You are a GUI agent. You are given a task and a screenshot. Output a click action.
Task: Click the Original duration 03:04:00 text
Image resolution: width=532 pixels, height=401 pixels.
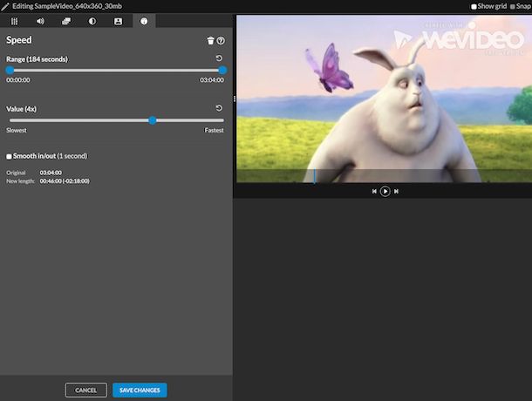click(x=51, y=173)
